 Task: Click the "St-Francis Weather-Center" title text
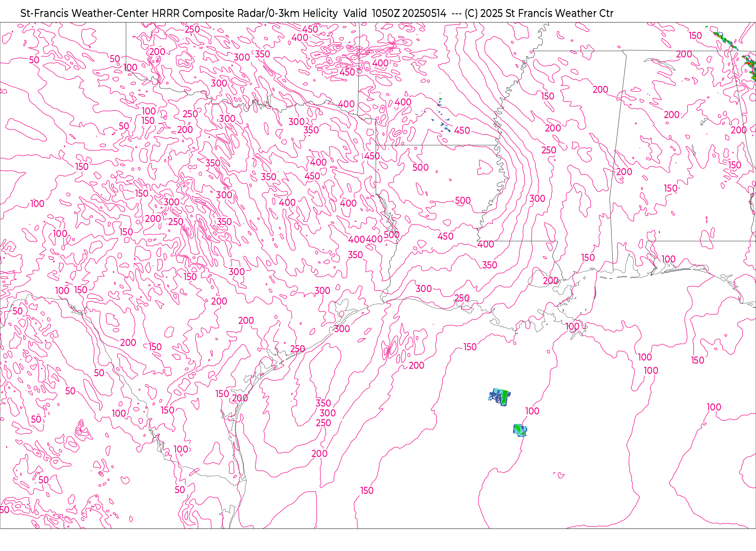click(x=85, y=13)
